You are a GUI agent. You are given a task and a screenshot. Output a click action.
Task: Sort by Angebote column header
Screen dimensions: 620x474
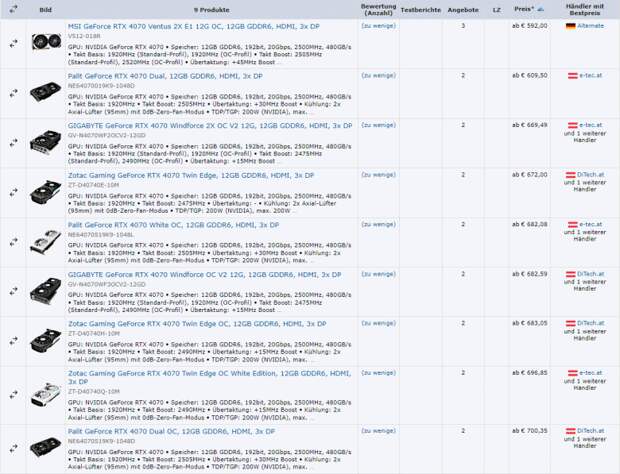(x=463, y=9)
